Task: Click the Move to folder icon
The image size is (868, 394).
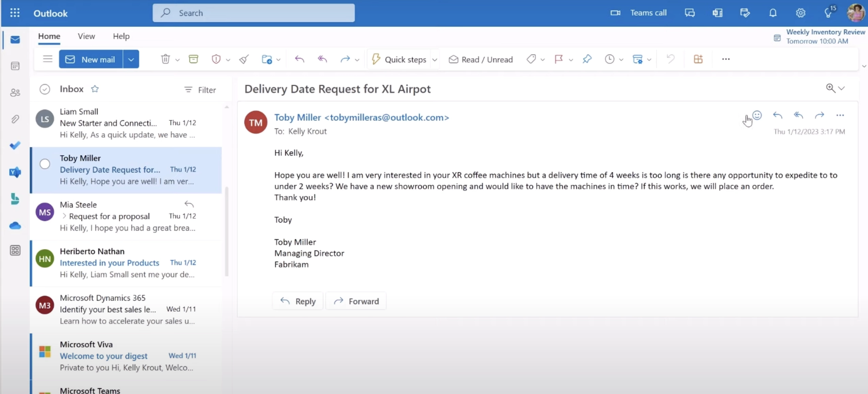Action: pos(267,59)
